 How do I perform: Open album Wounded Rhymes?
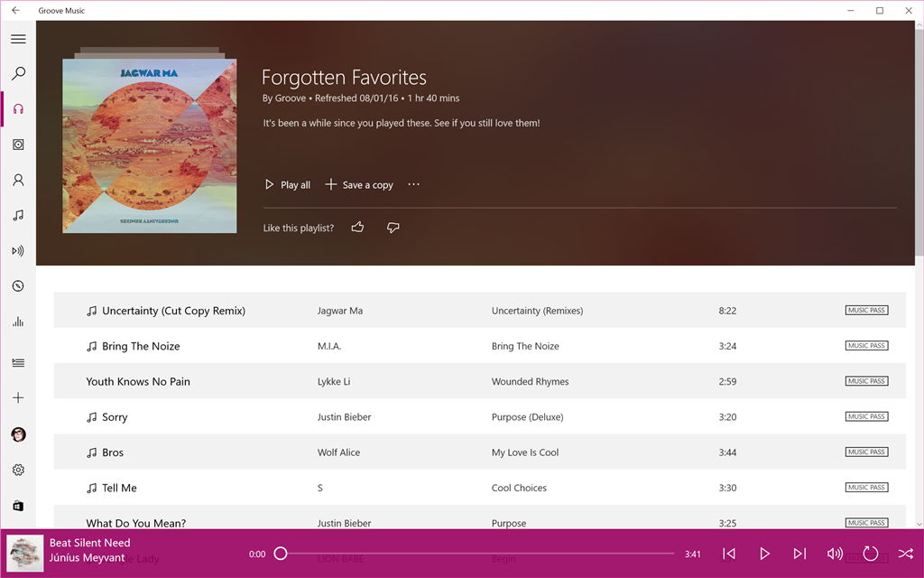(x=531, y=382)
